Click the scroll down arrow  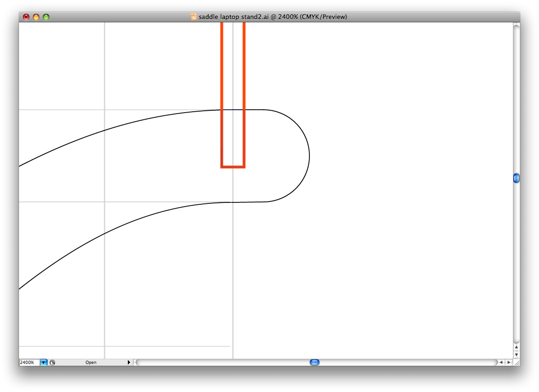[x=516, y=354]
